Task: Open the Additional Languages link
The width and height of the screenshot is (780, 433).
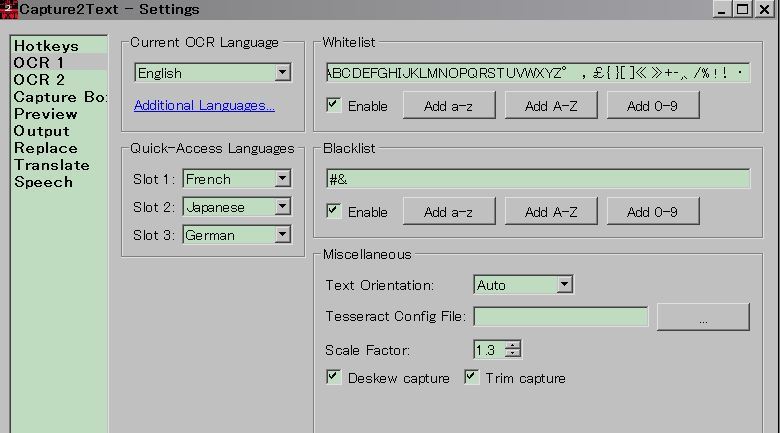Action: tap(204, 106)
